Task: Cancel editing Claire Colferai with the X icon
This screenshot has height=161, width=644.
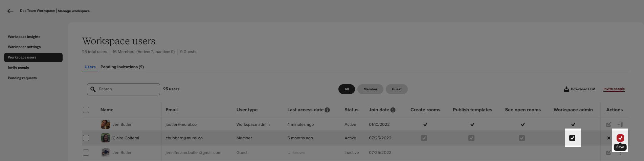Action: pyautogui.click(x=609, y=138)
